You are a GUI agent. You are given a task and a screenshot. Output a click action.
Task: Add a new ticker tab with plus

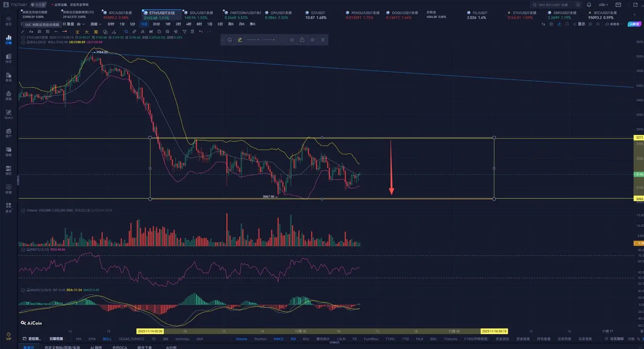coord(635,15)
